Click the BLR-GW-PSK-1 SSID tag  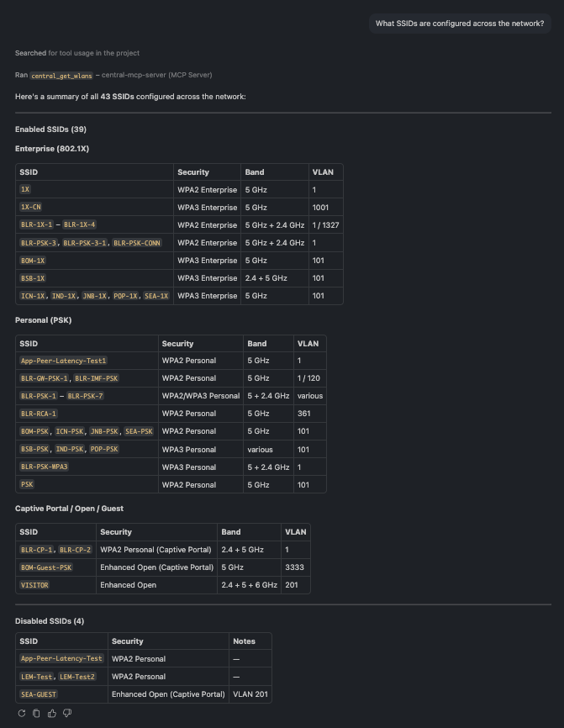[45, 378]
